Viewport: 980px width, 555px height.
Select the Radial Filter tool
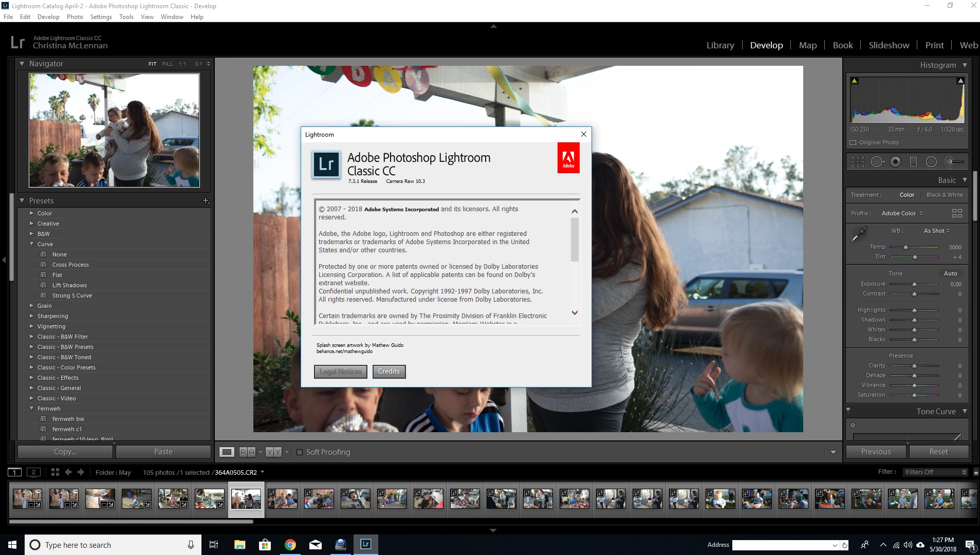(931, 162)
